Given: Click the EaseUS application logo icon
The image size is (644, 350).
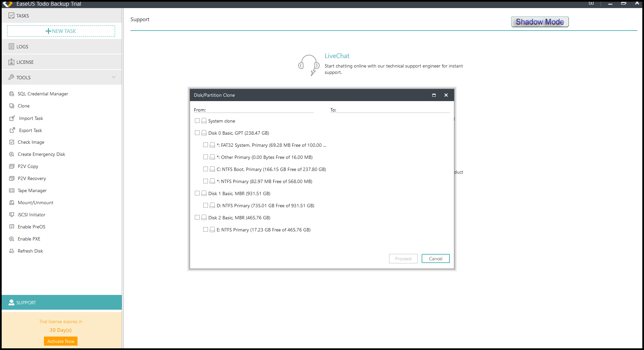Looking at the screenshot, I should click(x=8, y=4).
